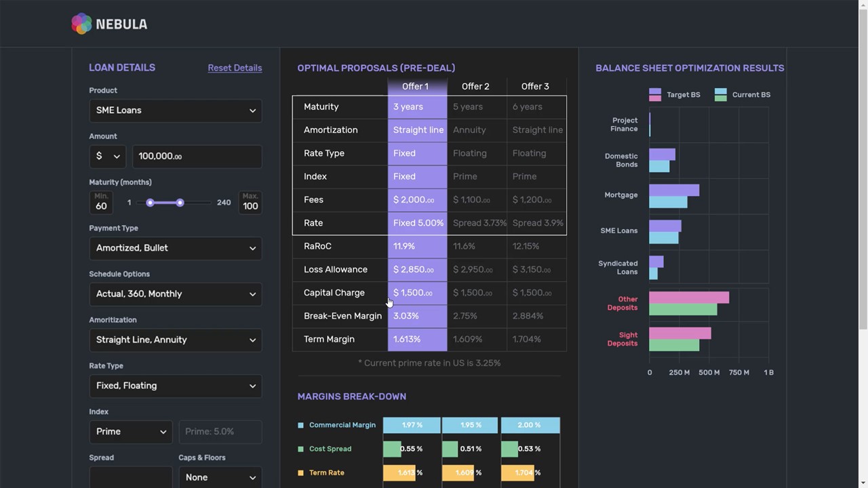Click the Term Rate legend square
Image resolution: width=868 pixels, height=488 pixels.
[301, 473]
